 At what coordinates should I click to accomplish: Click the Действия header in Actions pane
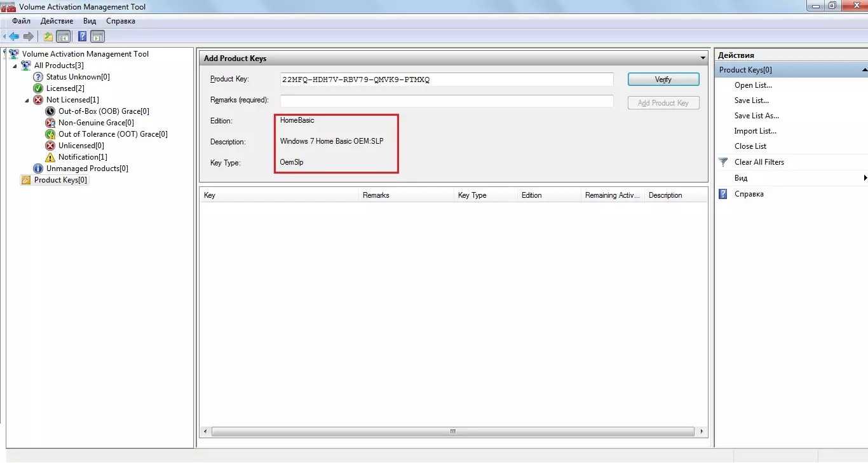[736, 55]
